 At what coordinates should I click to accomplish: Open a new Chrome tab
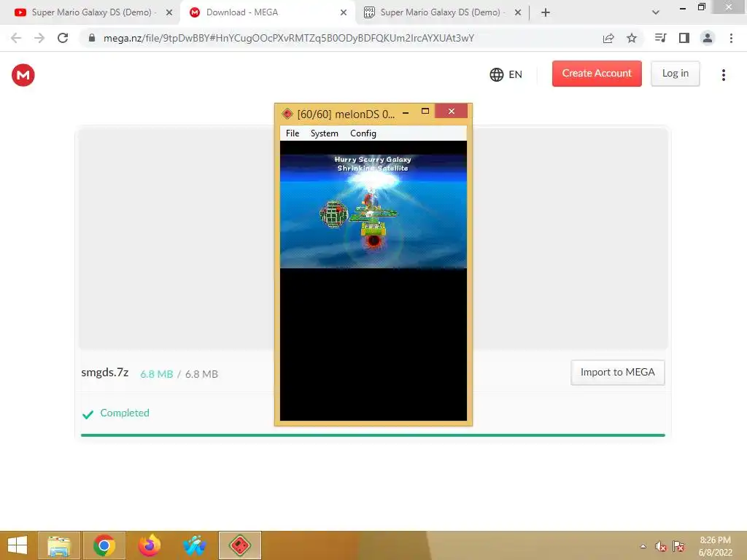point(546,12)
